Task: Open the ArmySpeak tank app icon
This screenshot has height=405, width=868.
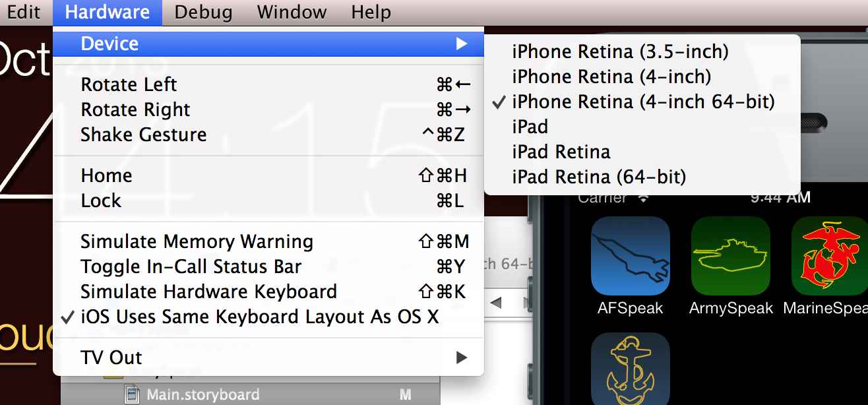Action: point(731,256)
